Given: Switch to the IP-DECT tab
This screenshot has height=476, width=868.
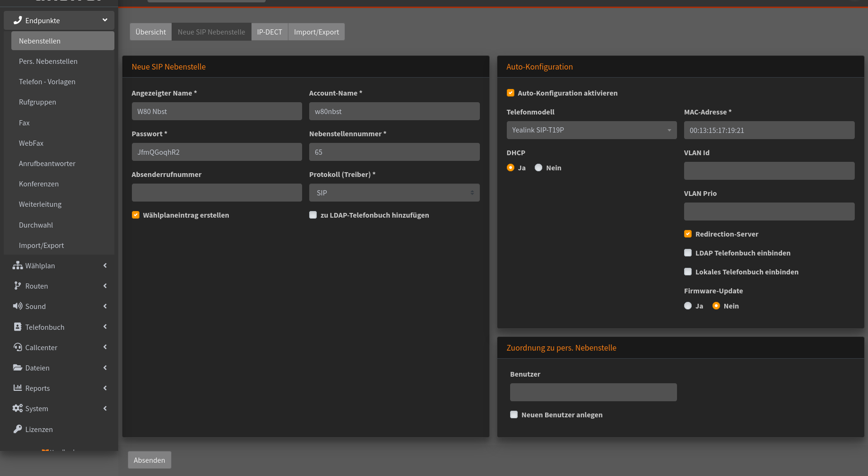Looking at the screenshot, I should click(x=269, y=32).
